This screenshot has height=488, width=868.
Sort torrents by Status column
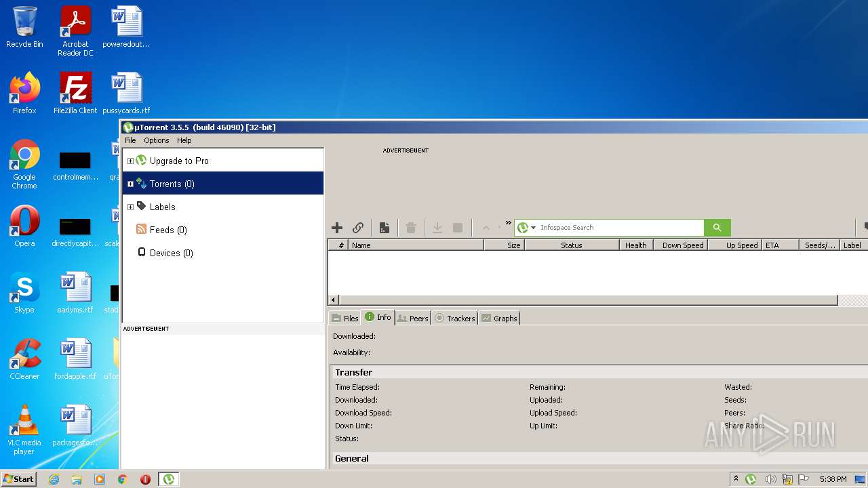[x=572, y=245]
